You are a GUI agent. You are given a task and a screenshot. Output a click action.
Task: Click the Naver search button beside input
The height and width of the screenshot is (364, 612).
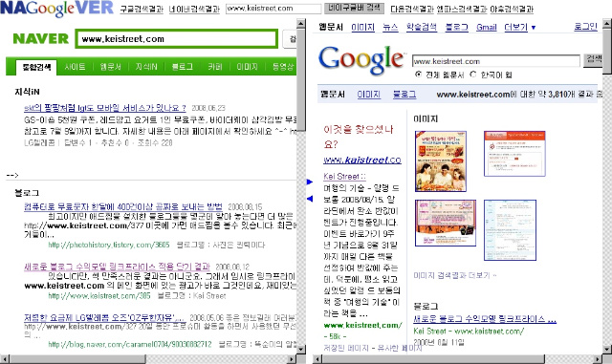pos(291,39)
